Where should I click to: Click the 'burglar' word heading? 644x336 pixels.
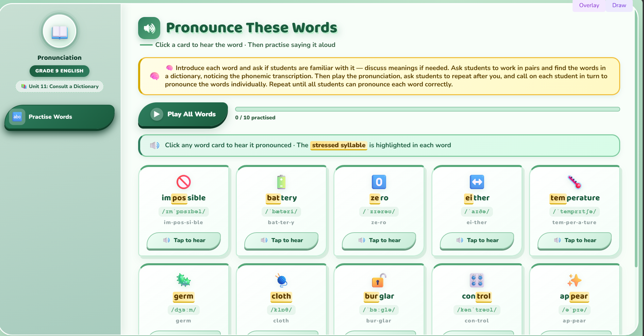(379, 296)
